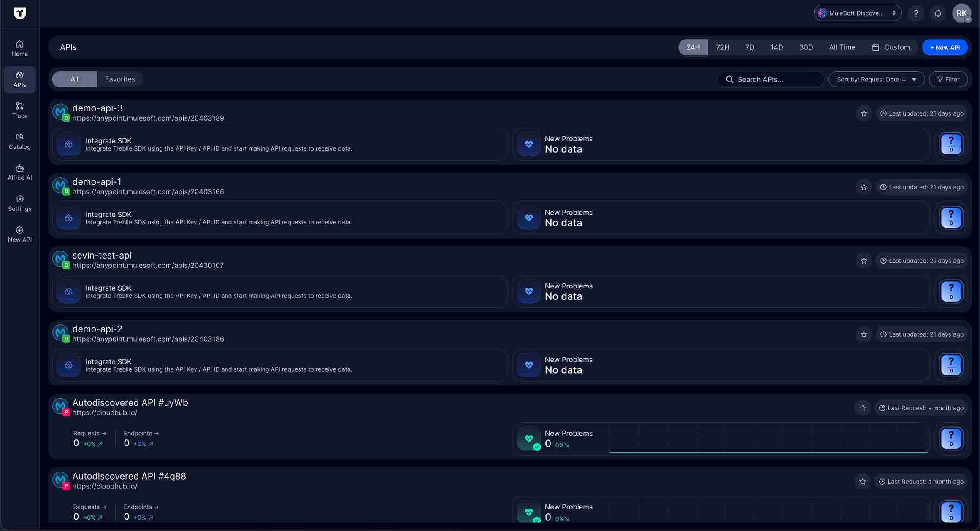Click 'Last updated: 21 days ago' on demo-api-1
Screen dimensions: 980x531
[x=922, y=187]
